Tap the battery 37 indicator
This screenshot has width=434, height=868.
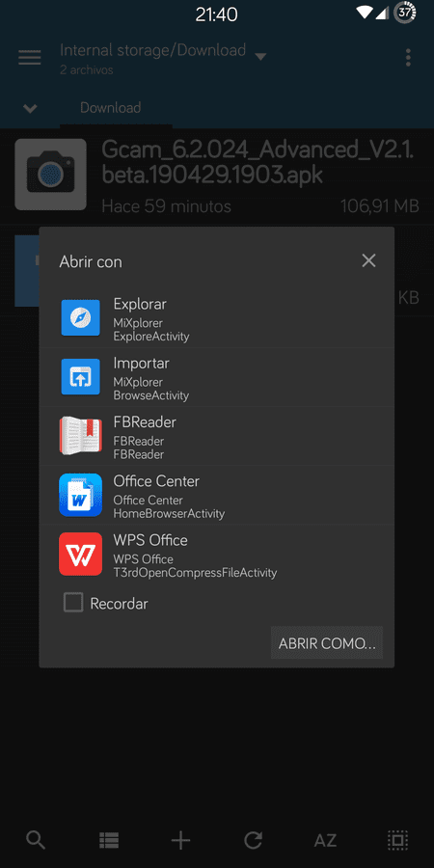click(x=405, y=13)
